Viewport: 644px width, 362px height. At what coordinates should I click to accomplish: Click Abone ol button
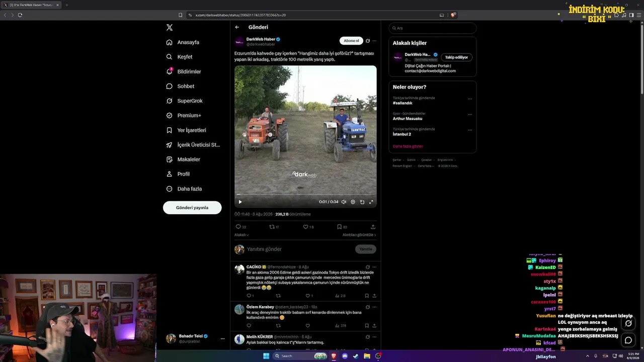point(351,41)
